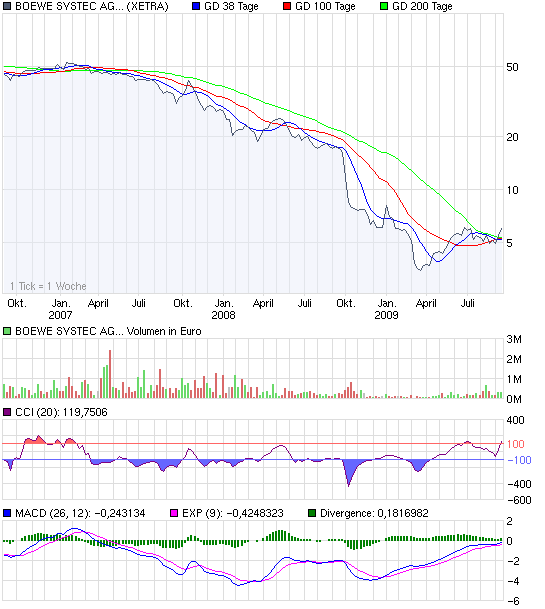Click the volume axis label '3M'
Viewport: 545px width, 609px height.
[x=514, y=339]
